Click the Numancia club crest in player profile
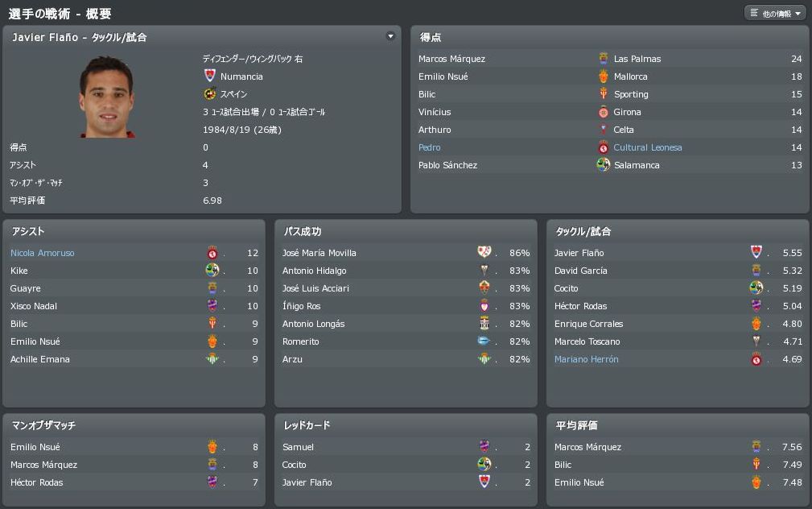 coord(210,77)
